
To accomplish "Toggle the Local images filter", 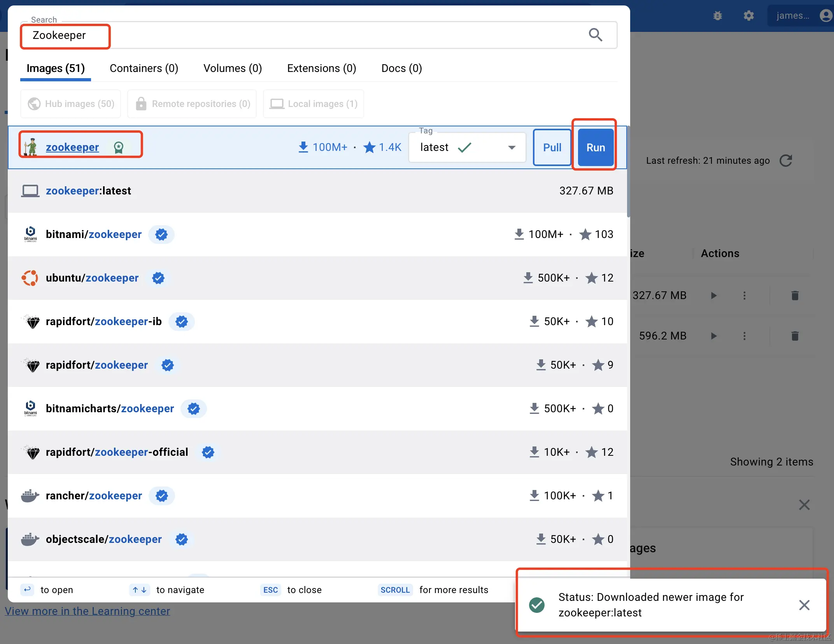I will pyautogui.click(x=314, y=104).
